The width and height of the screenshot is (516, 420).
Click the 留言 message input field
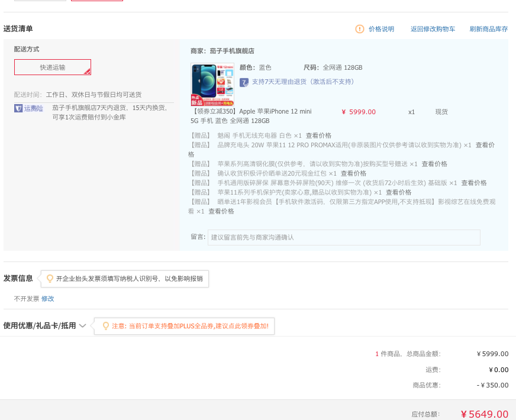click(x=344, y=237)
